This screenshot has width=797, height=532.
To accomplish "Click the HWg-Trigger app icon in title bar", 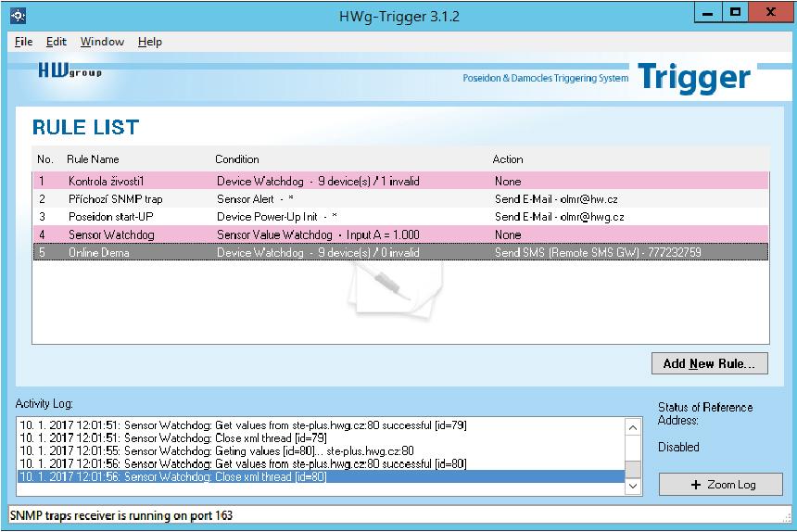I will (x=18, y=17).
